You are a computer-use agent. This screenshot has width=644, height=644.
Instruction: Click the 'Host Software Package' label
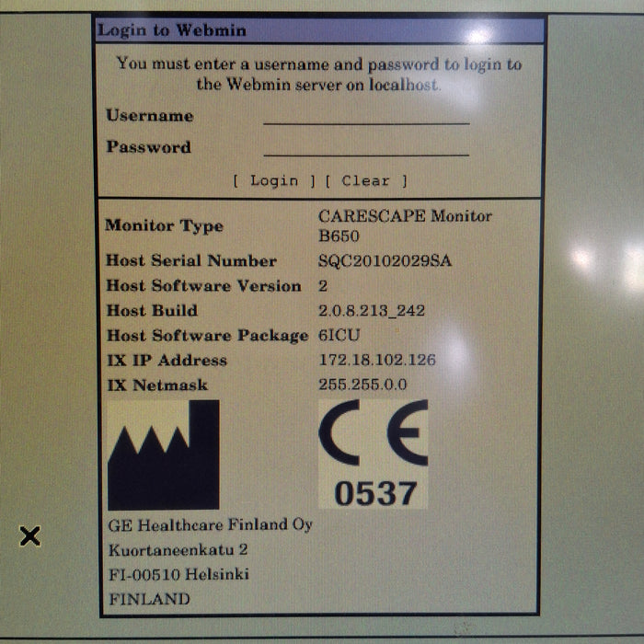(207, 336)
